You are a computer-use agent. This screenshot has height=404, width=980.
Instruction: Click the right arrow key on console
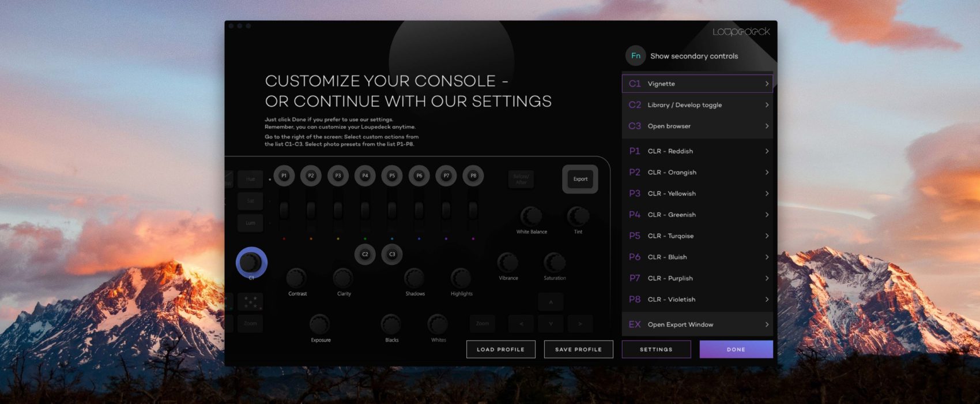tap(580, 324)
